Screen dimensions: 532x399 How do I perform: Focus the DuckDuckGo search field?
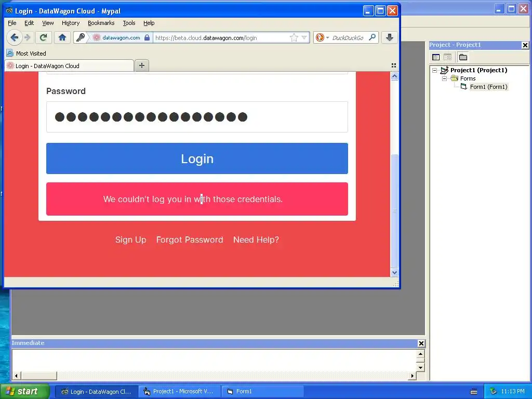(x=348, y=37)
